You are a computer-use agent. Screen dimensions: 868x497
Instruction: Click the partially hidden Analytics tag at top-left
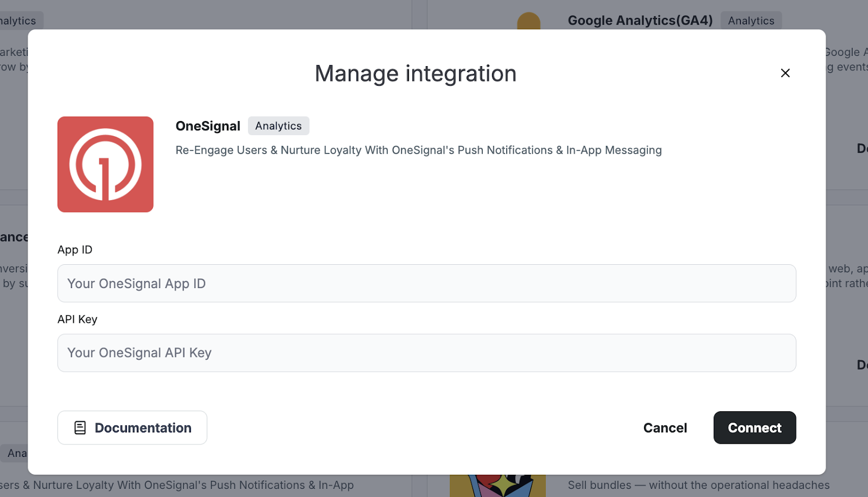point(19,21)
